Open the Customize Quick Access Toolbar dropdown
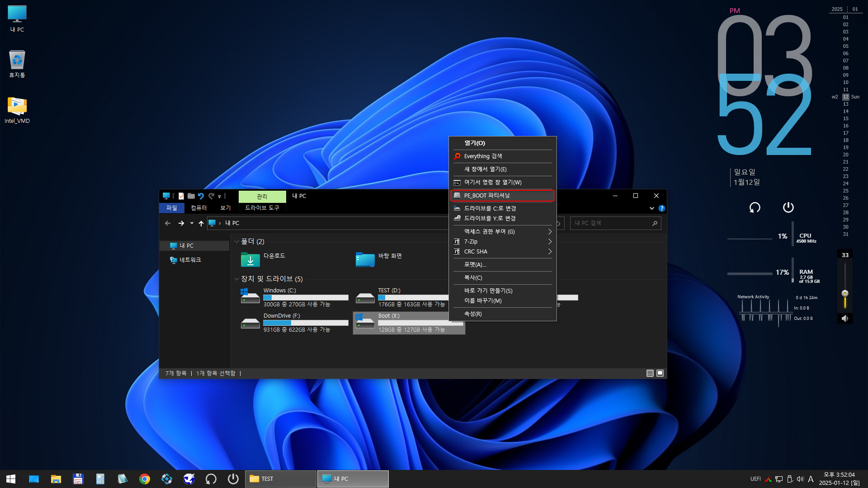Image resolution: width=868 pixels, height=488 pixels. [x=220, y=197]
